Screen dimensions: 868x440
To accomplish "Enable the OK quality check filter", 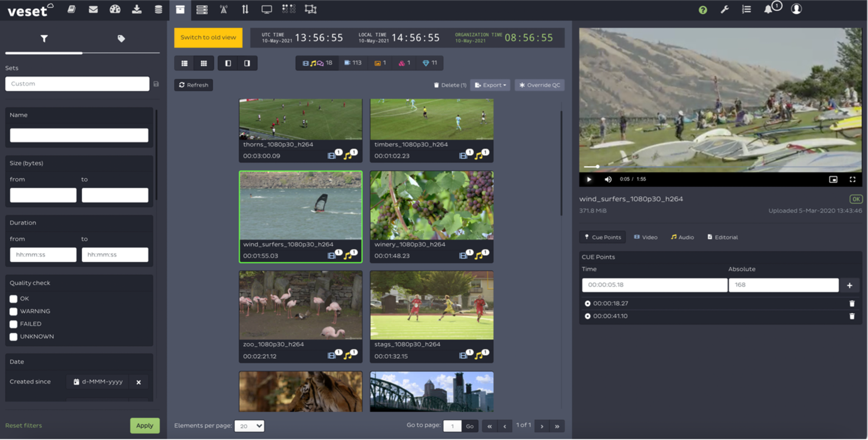I will 14,299.
